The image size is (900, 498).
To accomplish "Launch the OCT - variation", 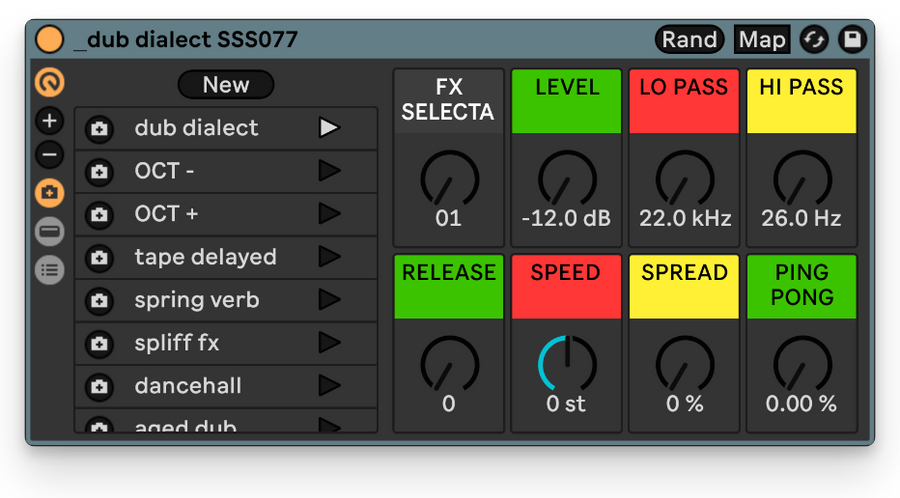I will coord(329,170).
